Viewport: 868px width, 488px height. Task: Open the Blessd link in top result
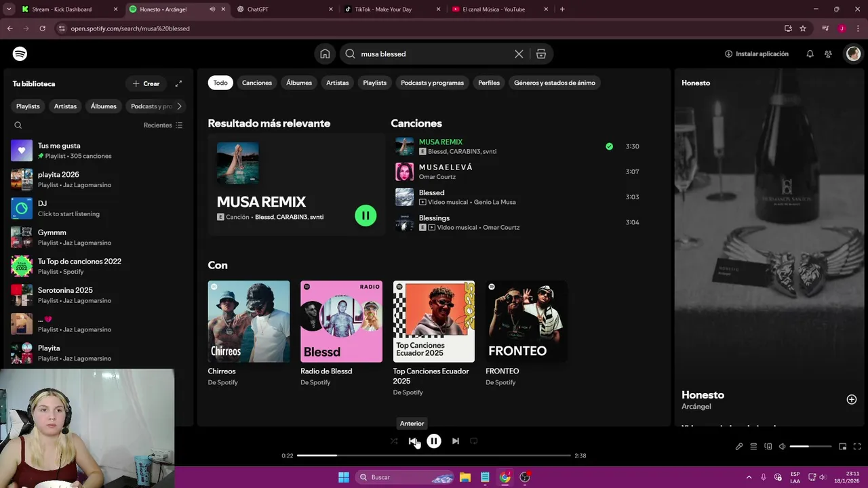click(x=264, y=217)
